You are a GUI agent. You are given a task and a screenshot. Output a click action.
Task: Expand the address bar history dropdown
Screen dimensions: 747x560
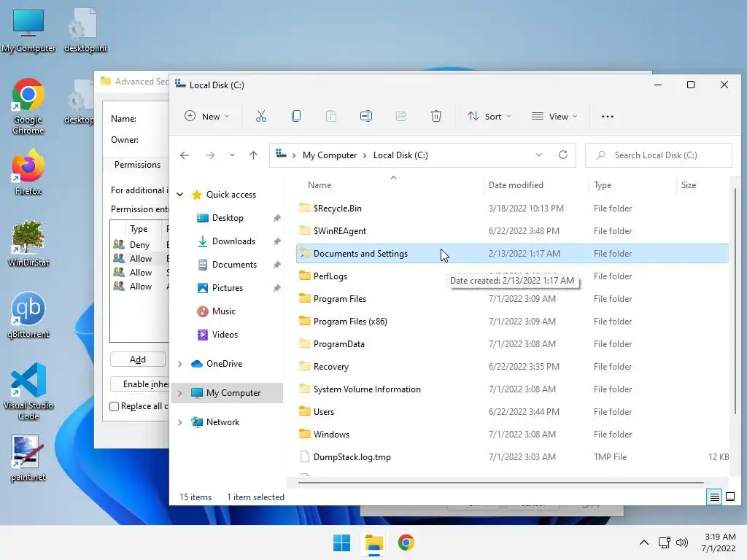(539, 155)
